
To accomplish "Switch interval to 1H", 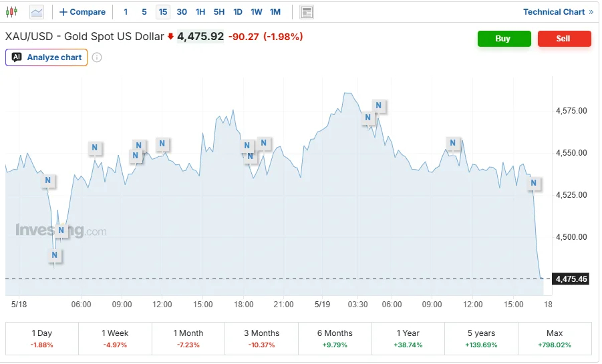I will pyautogui.click(x=200, y=12).
